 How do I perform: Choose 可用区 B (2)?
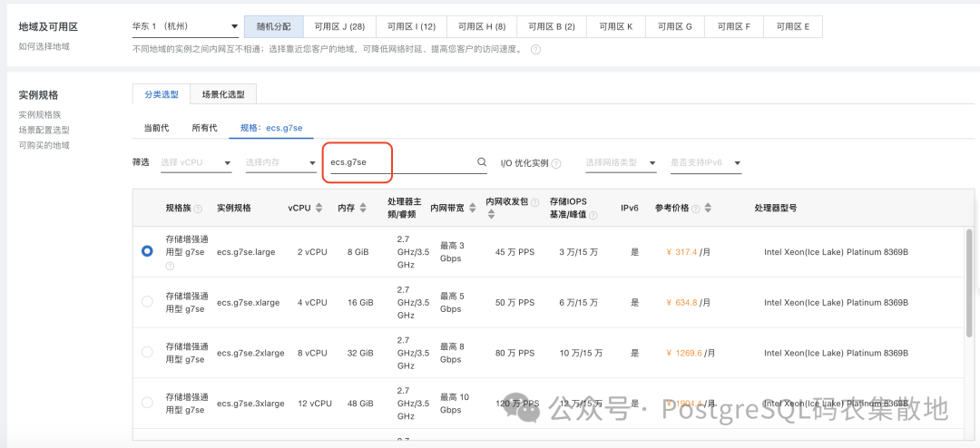[x=552, y=27]
